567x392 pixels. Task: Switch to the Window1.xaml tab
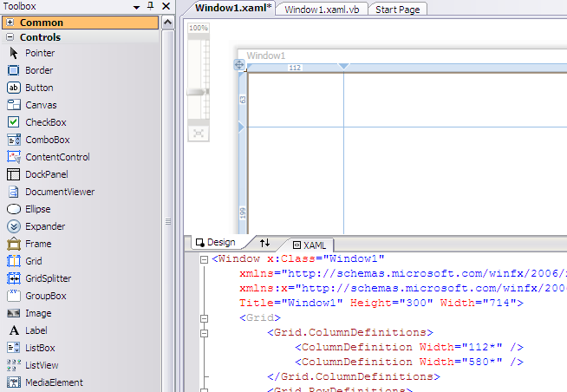pyautogui.click(x=233, y=8)
